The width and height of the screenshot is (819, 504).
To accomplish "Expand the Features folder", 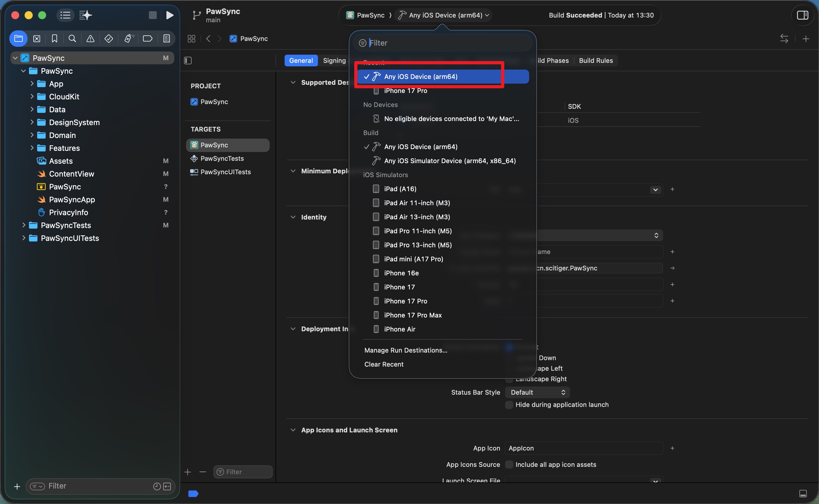I will point(32,148).
